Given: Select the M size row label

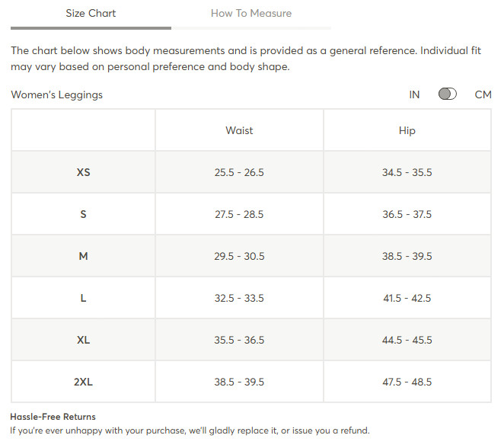Looking at the screenshot, I should tap(83, 256).
